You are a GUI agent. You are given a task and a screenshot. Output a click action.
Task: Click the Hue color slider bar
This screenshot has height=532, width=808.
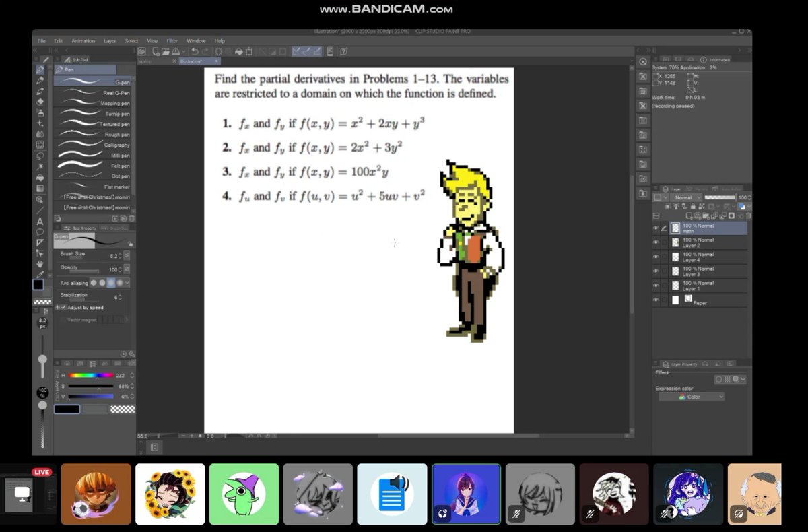click(x=90, y=376)
